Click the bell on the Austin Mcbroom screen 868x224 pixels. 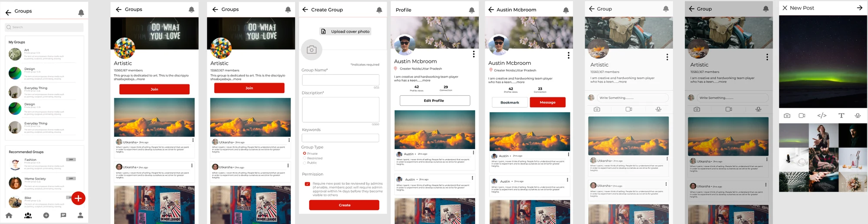[566, 10]
